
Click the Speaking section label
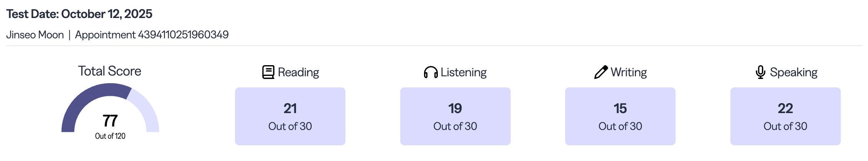pyautogui.click(x=794, y=72)
